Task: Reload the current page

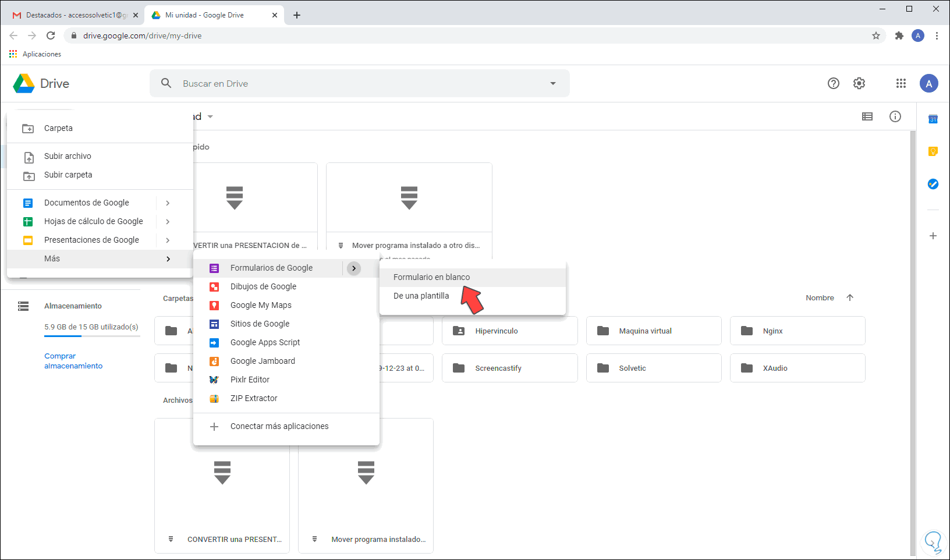Action: (x=51, y=36)
